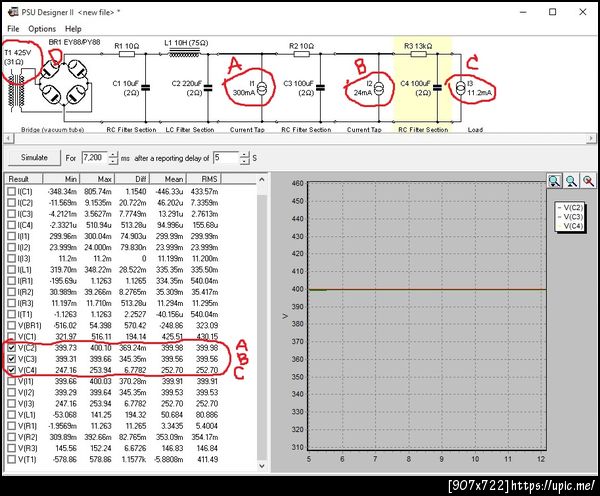Select capacitor C2 220uF in schematic
This screenshot has height=496, width=600.
click(208, 88)
